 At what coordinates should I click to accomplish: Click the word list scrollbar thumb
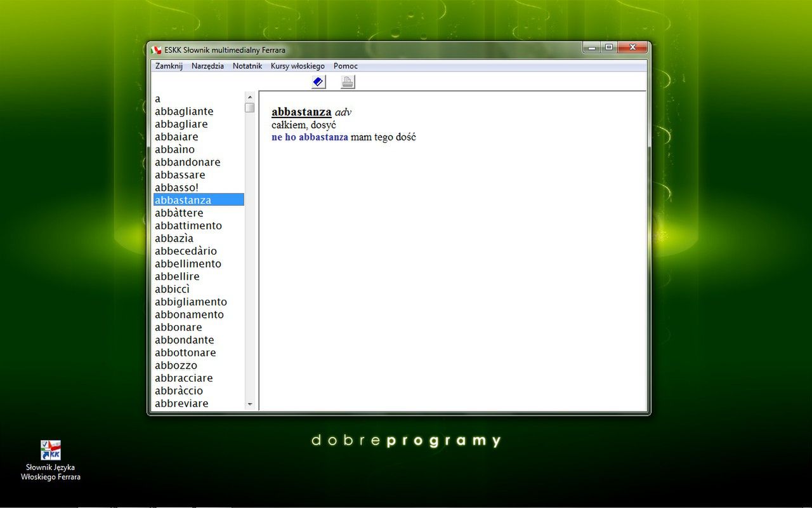[249, 107]
